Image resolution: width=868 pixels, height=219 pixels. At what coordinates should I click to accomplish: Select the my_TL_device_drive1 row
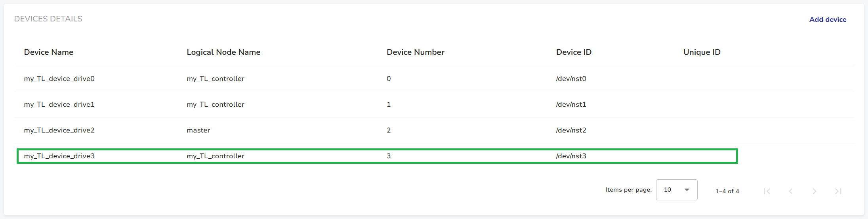tap(59, 104)
